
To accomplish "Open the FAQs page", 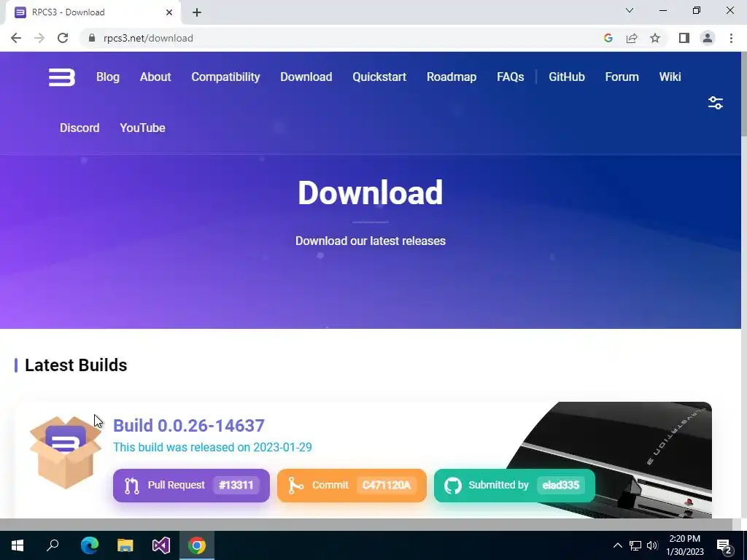I will coord(510,77).
